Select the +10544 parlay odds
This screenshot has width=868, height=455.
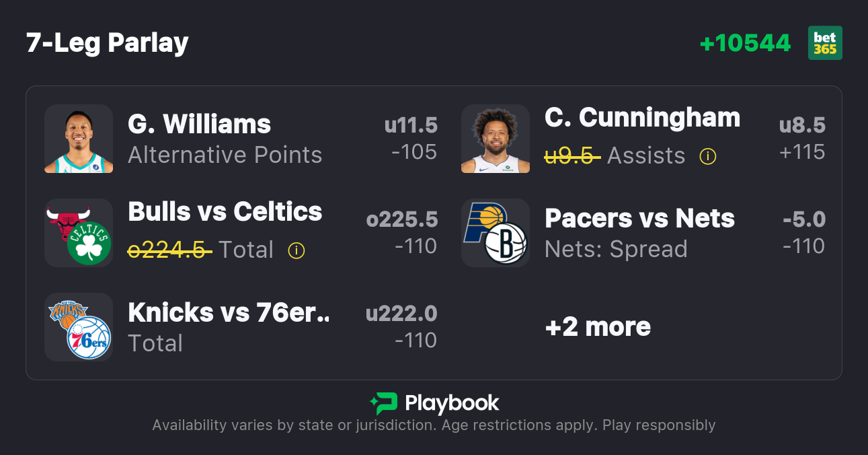coord(745,43)
